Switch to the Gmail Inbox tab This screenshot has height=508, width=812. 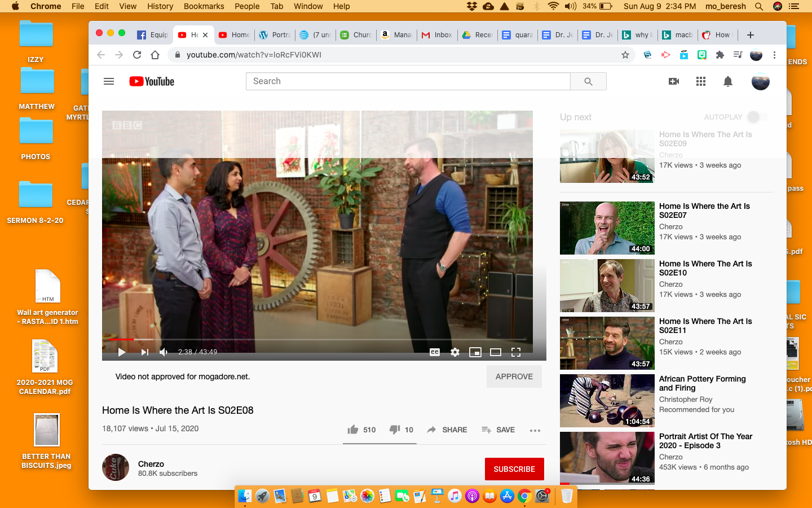point(437,35)
